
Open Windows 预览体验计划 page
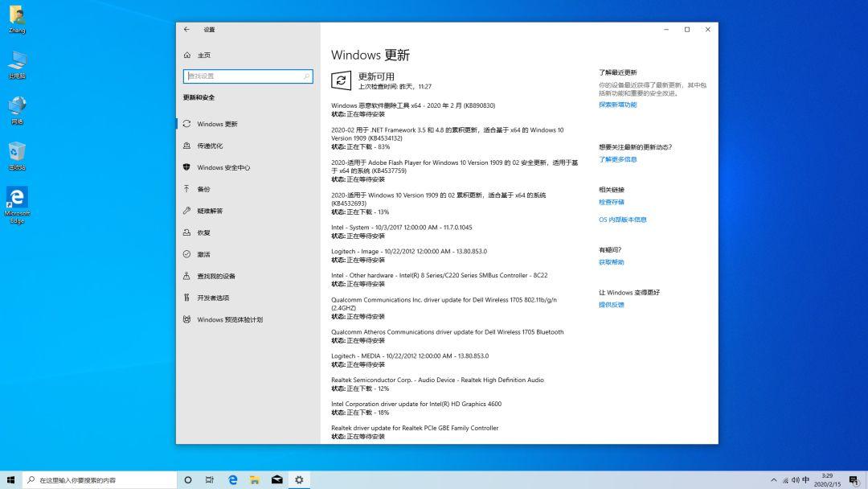click(x=231, y=319)
